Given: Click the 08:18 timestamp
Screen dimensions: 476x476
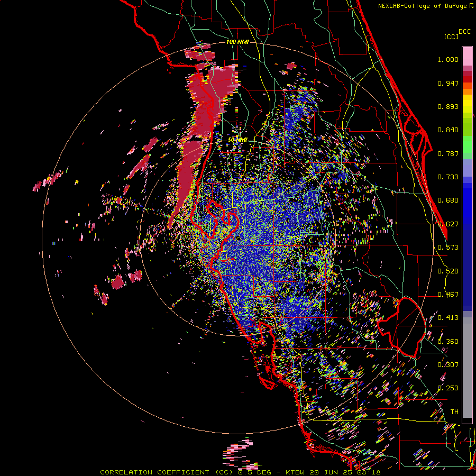Looking at the screenshot, I should [368, 472].
